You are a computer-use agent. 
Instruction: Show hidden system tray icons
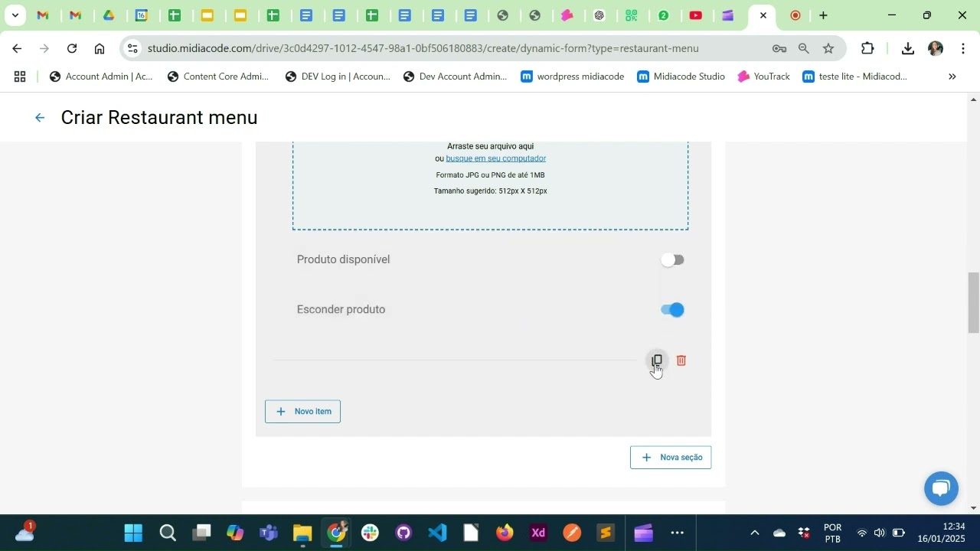(755, 533)
